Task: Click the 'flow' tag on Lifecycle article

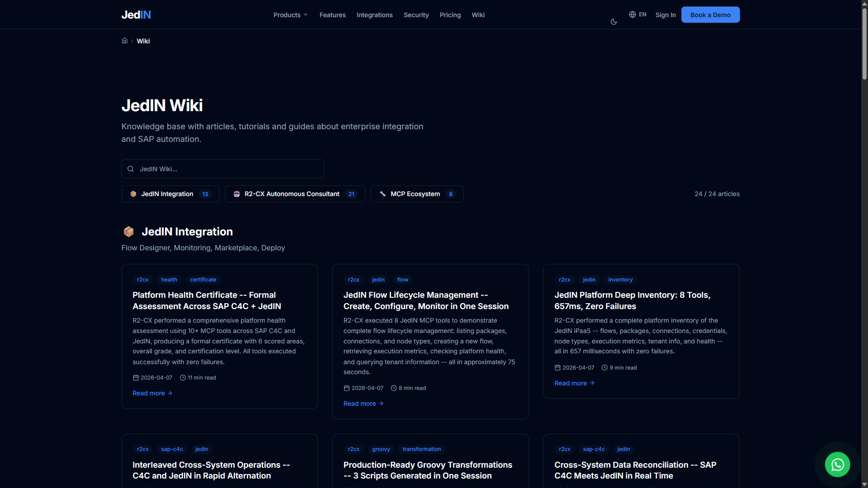Action: (402, 280)
